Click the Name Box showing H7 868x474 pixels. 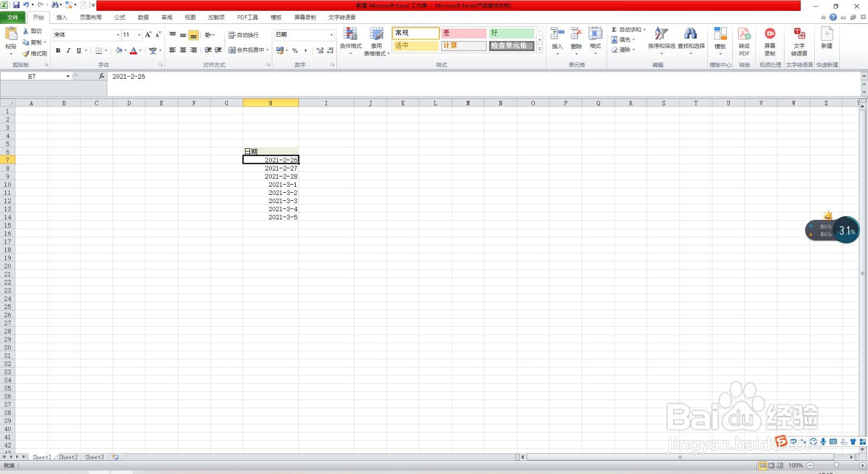(32, 77)
